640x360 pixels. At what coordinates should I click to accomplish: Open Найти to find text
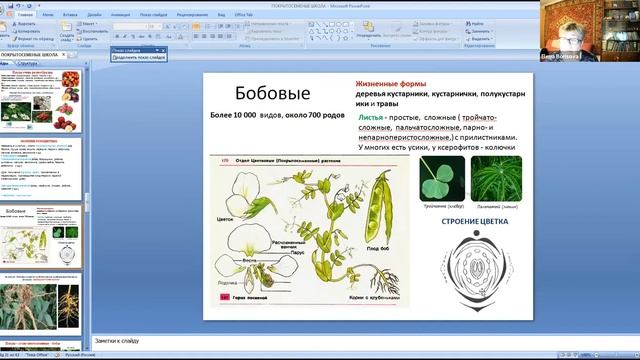(x=475, y=24)
